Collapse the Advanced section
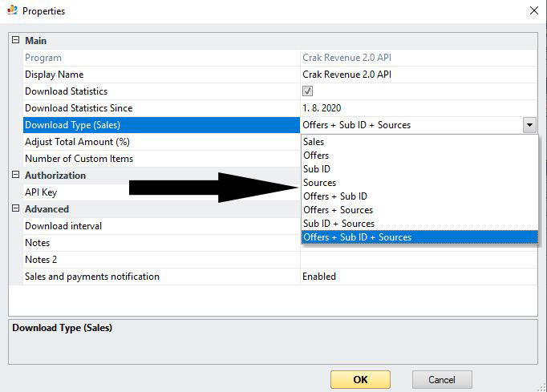Viewport: 547px width, 392px height. pyautogui.click(x=16, y=208)
